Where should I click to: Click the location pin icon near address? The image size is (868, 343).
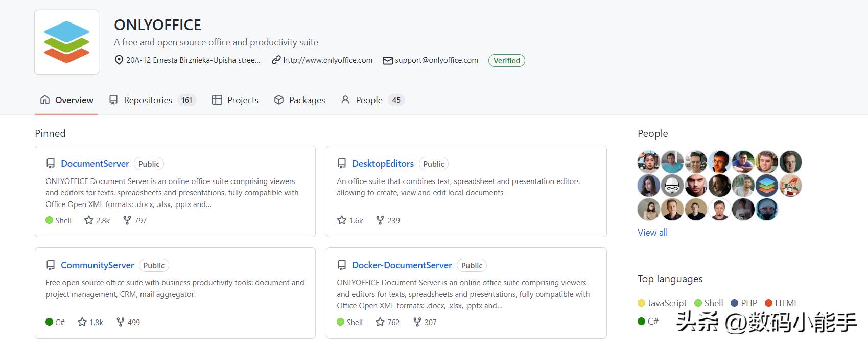coord(119,60)
